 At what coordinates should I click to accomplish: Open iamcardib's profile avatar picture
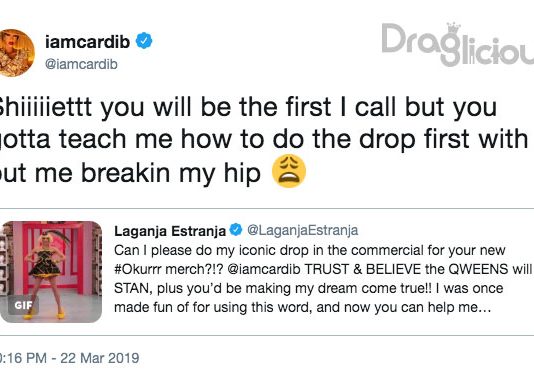click(15, 53)
